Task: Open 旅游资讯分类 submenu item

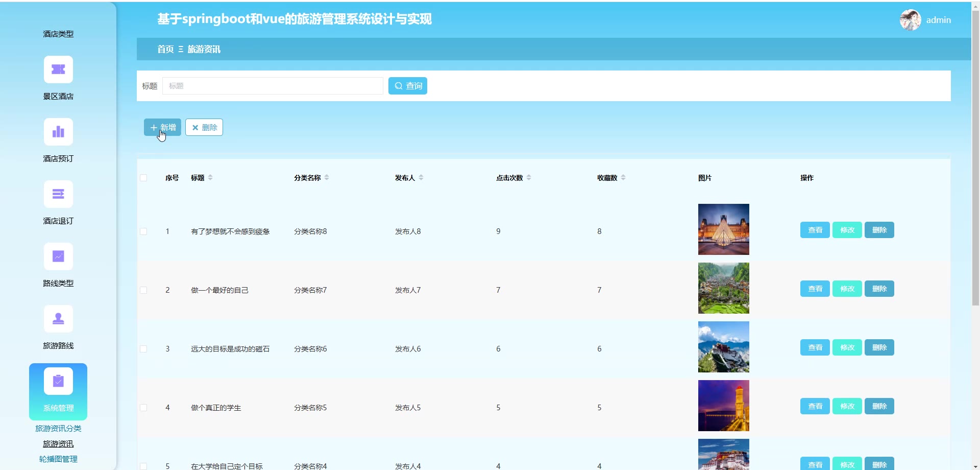Action: pos(58,429)
